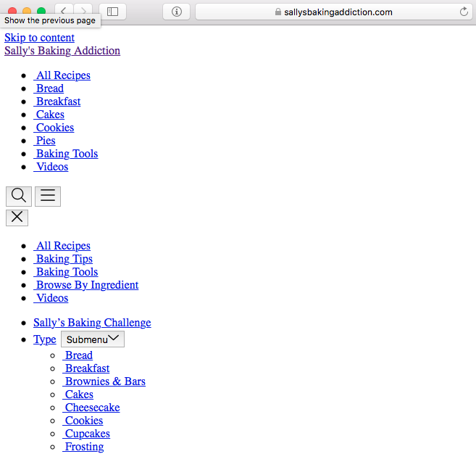The height and width of the screenshot is (454, 476).
Task: Open All Recipes in the top navigation list
Action: 62,75
